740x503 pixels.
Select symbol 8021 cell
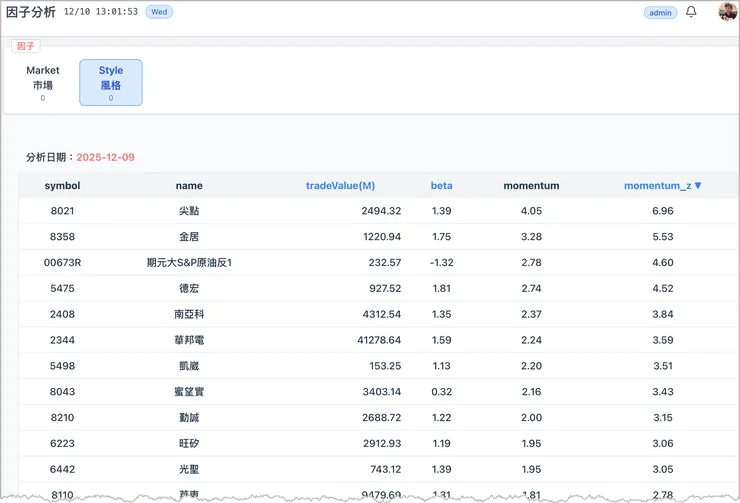pyautogui.click(x=62, y=211)
